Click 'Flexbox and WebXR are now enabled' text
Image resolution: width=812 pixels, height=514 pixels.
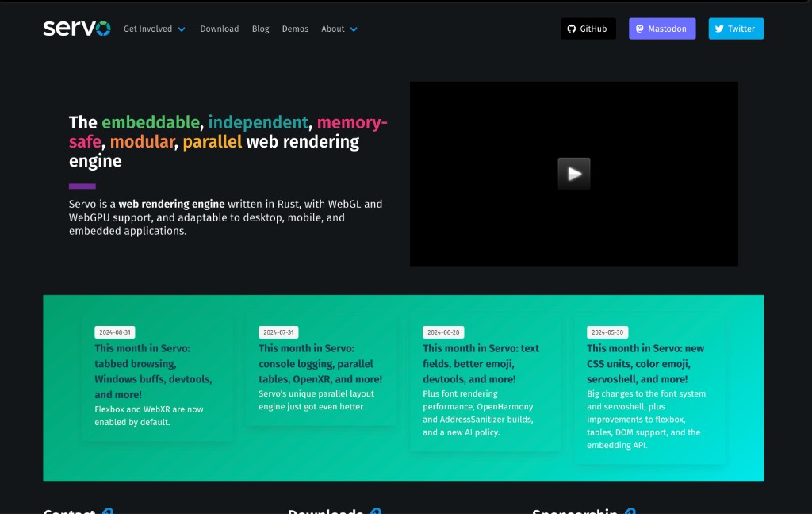coord(148,416)
